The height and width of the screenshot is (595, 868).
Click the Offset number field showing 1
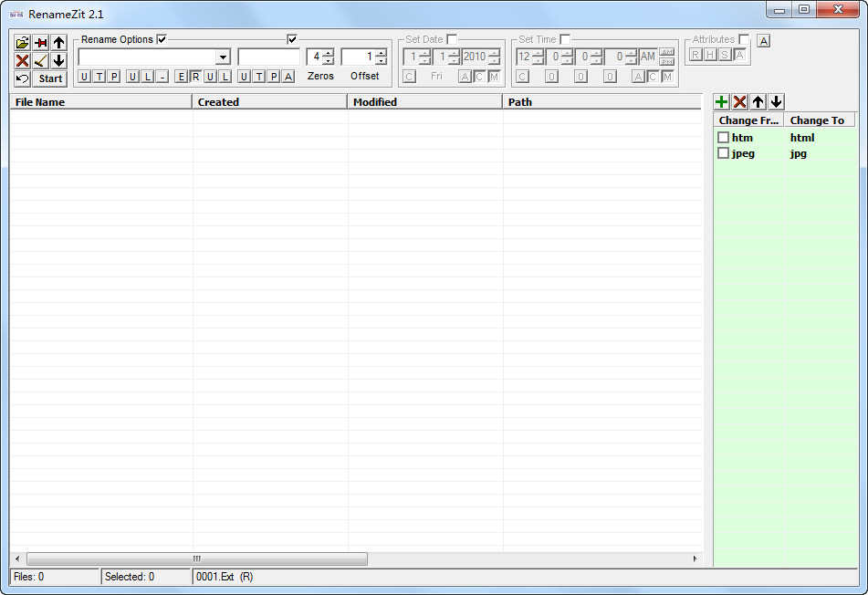tap(358, 57)
